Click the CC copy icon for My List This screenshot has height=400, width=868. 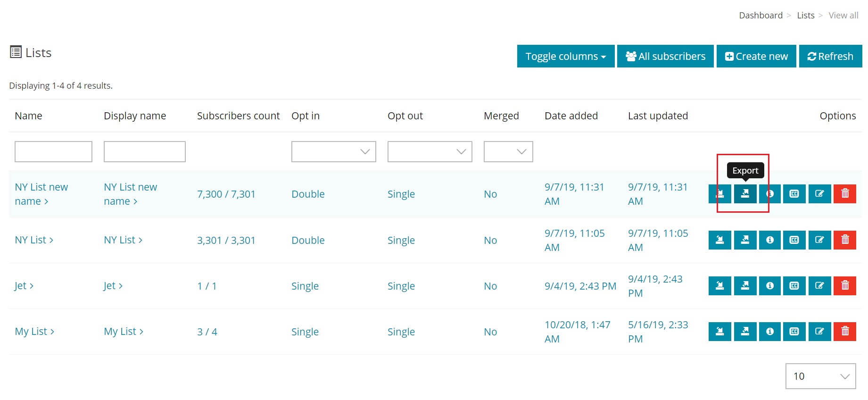tap(794, 332)
